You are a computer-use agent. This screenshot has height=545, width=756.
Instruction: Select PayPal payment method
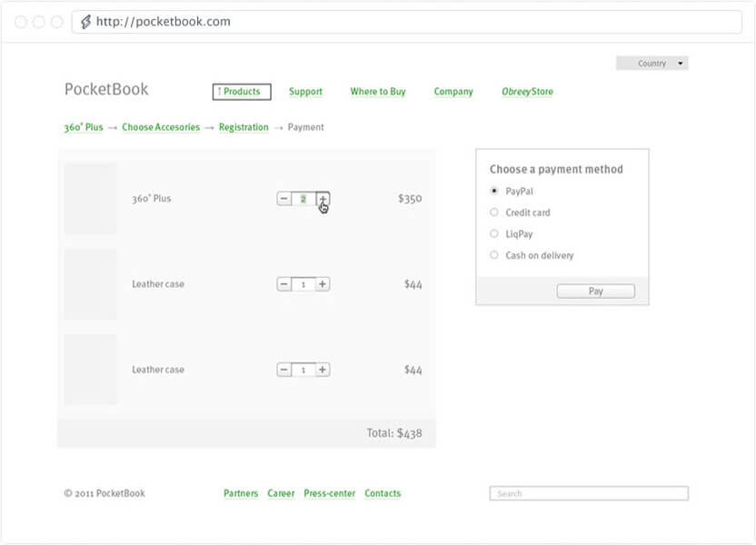[x=494, y=191]
